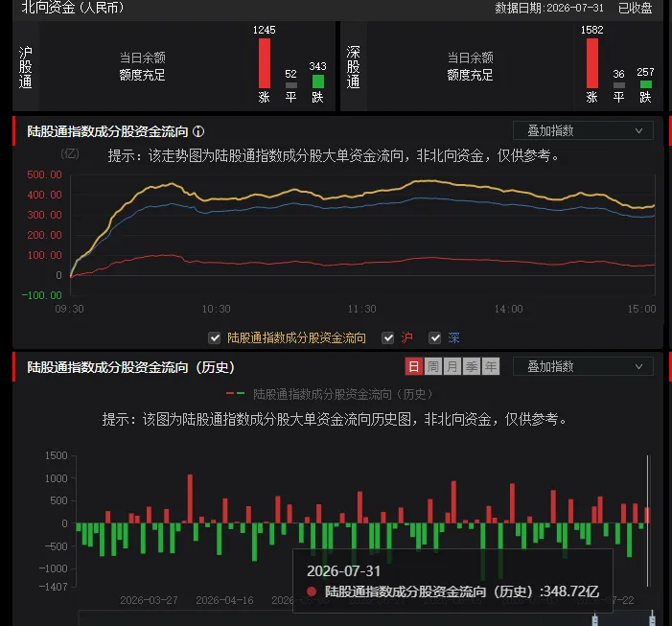Switch to the 年 period tab

491,367
